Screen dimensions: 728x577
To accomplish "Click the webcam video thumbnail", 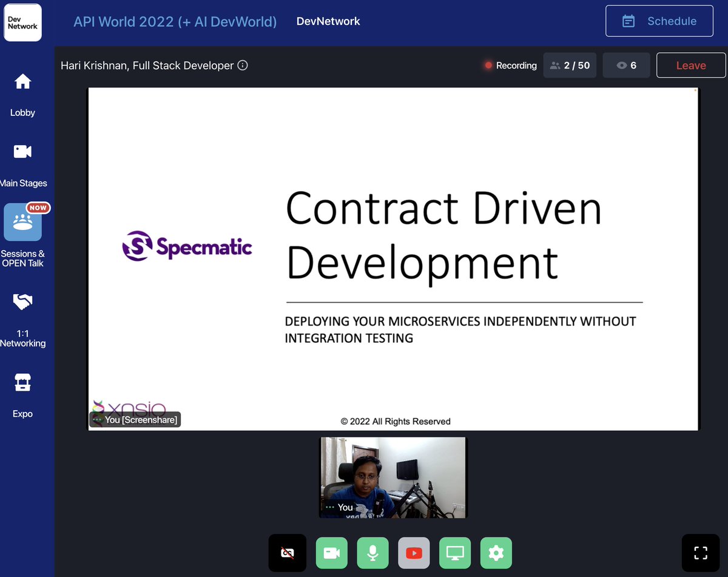I will [393, 477].
